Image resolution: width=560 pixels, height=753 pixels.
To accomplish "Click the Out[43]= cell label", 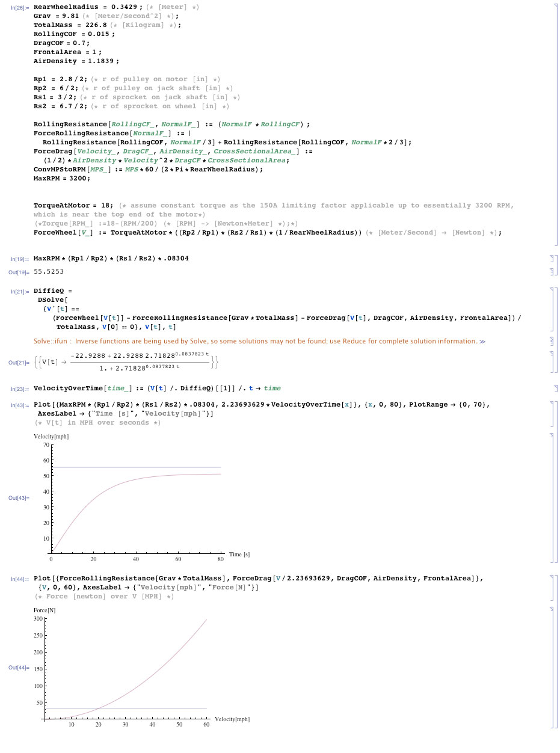I will click(19, 498).
